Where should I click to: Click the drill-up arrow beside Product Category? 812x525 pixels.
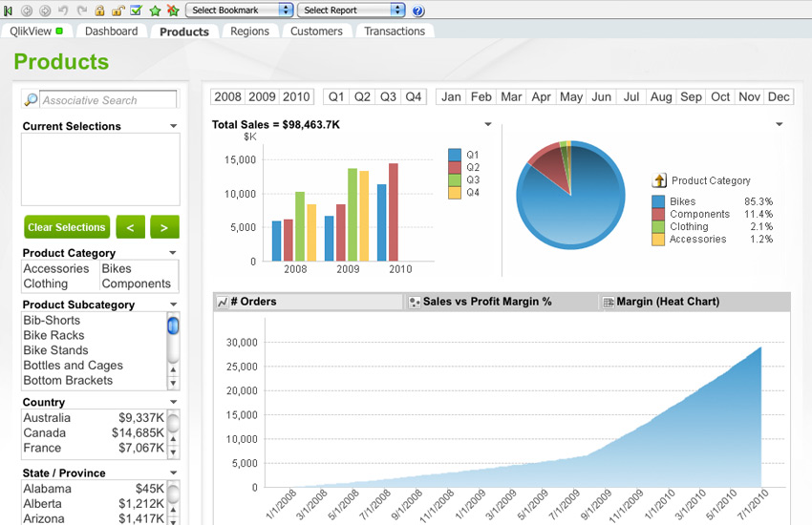(x=659, y=180)
